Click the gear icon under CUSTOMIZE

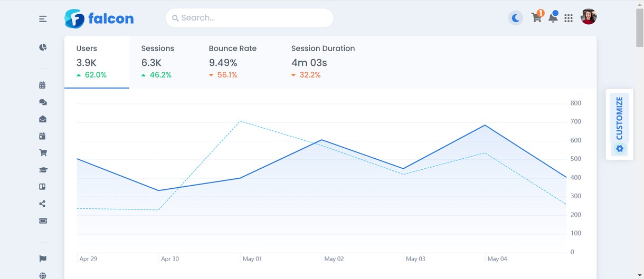[620, 149]
